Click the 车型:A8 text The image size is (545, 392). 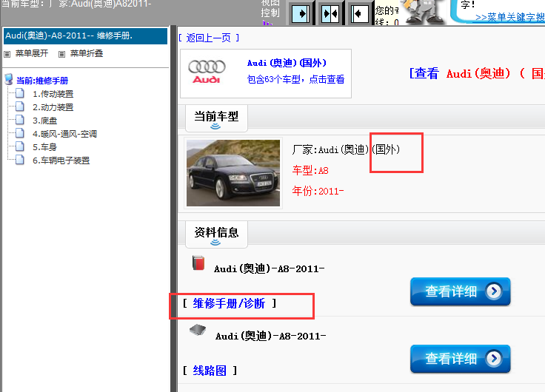pos(310,170)
